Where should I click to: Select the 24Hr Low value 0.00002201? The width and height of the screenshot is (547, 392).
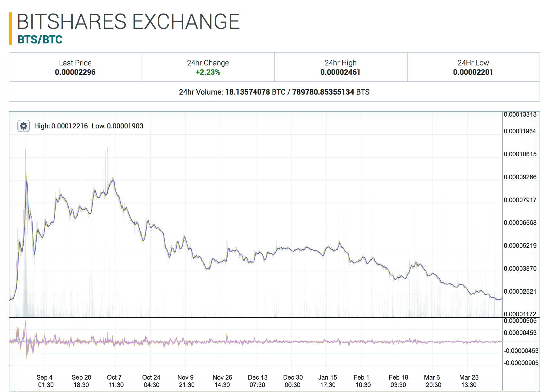473,72
